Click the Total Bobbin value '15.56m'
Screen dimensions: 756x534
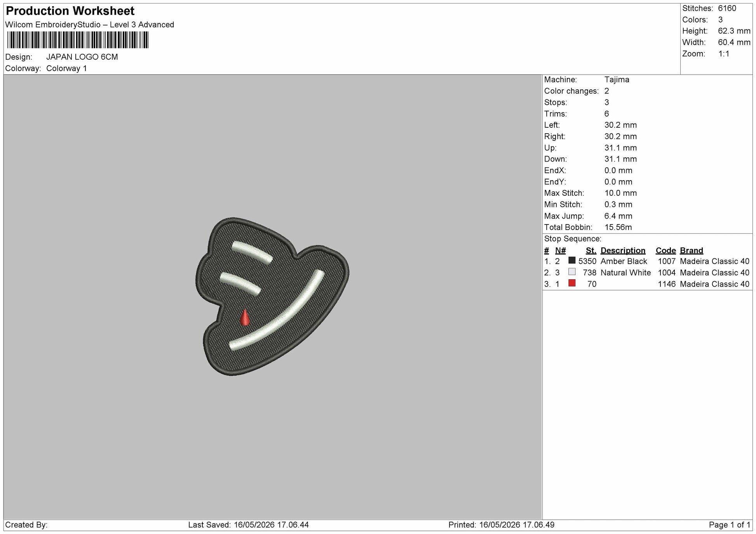[x=618, y=227]
